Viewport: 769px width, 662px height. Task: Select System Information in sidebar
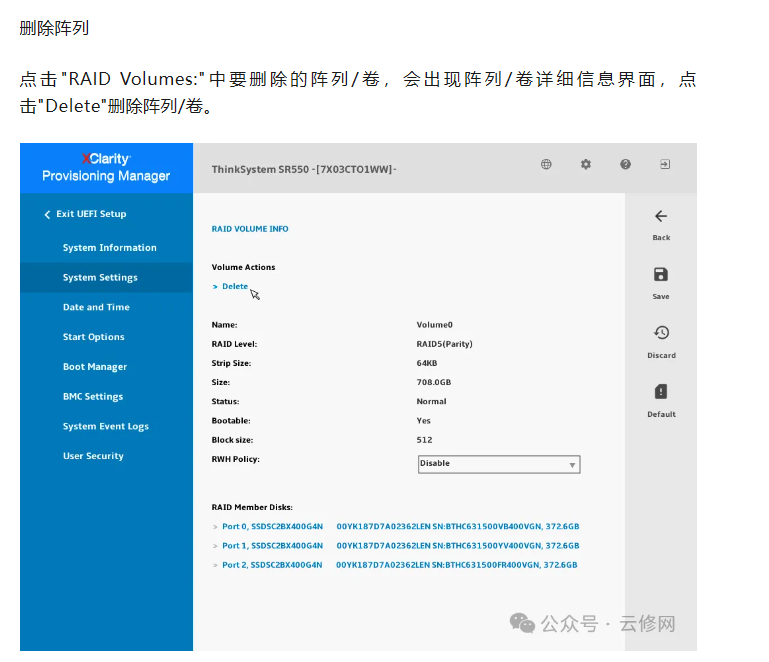[x=109, y=248]
